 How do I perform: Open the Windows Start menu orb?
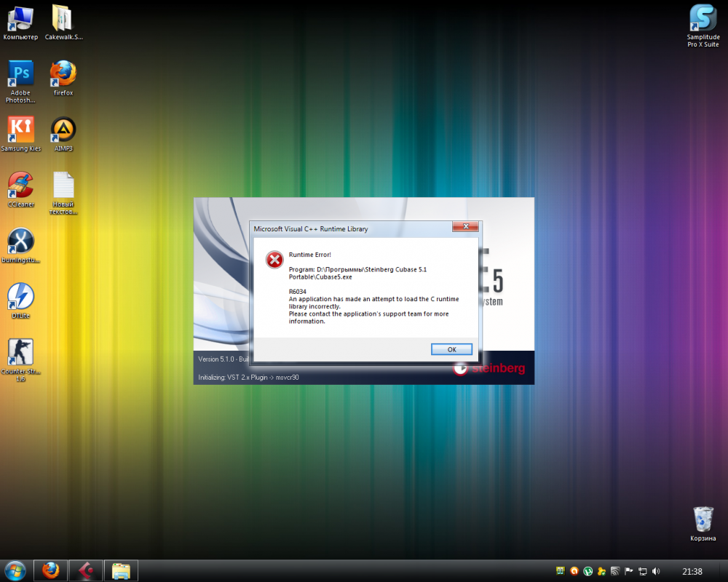click(15, 571)
